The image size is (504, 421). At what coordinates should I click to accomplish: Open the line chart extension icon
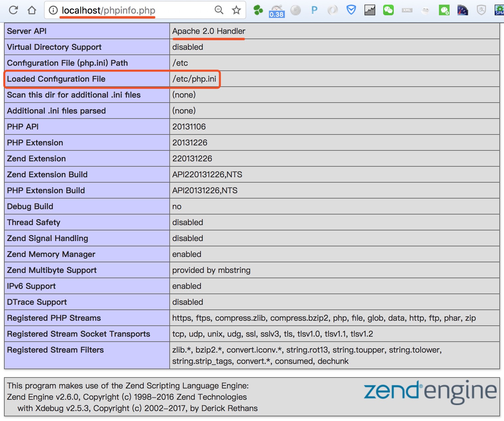(x=370, y=10)
